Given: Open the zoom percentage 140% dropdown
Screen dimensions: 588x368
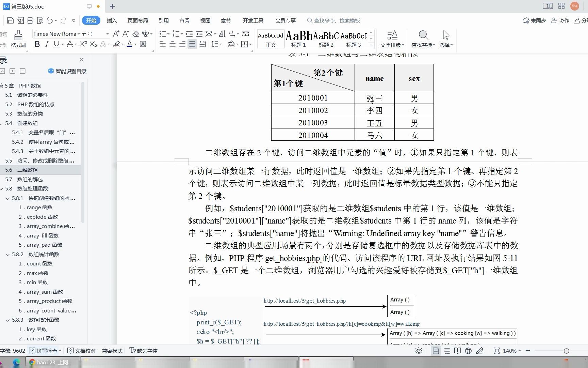Looking at the screenshot, I should click(512, 351).
